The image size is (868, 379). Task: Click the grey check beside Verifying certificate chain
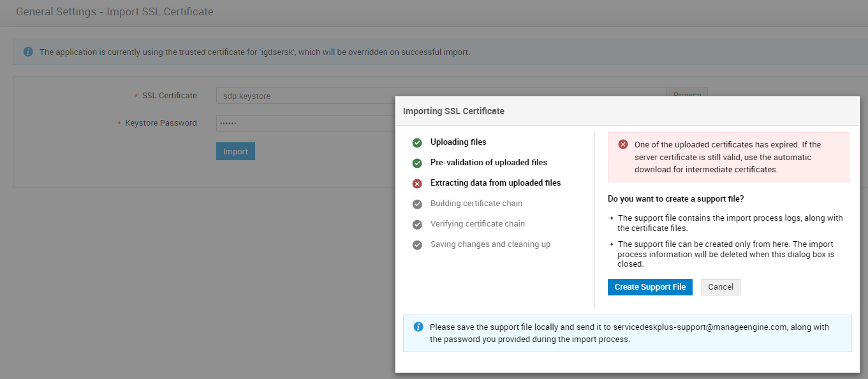[417, 225]
